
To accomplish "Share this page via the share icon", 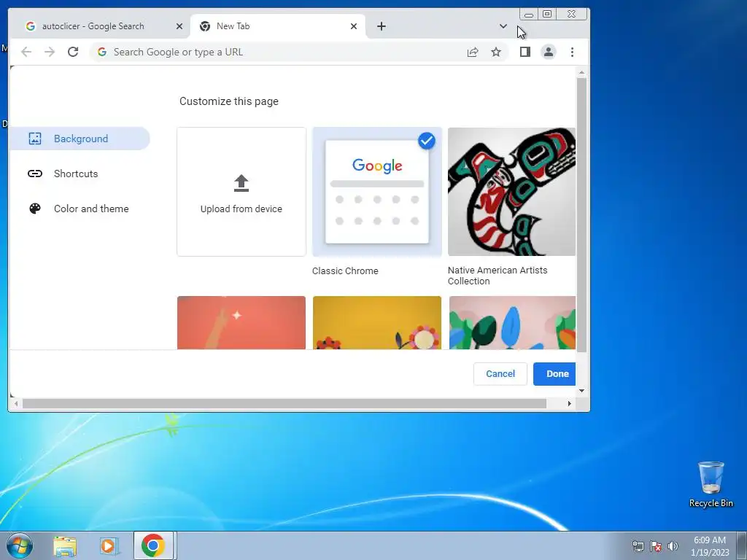I will [x=473, y=52].
